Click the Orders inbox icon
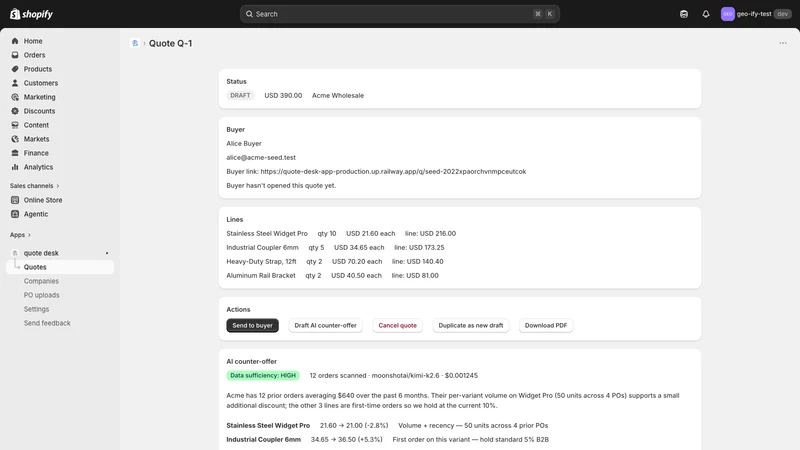This screenshot has width=800, height=450. pos(15,55)
